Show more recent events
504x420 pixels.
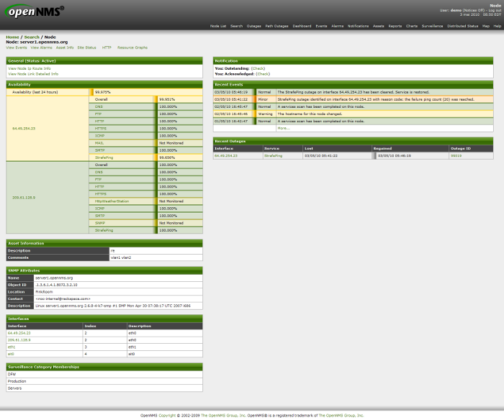click(283, 128)
